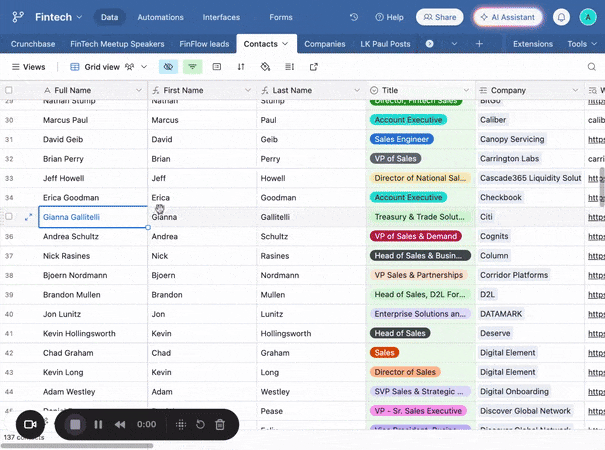Click the recorder grid dots icon
Image resolution: width=605 pixels, height=450 pixels.
point(181,425)
